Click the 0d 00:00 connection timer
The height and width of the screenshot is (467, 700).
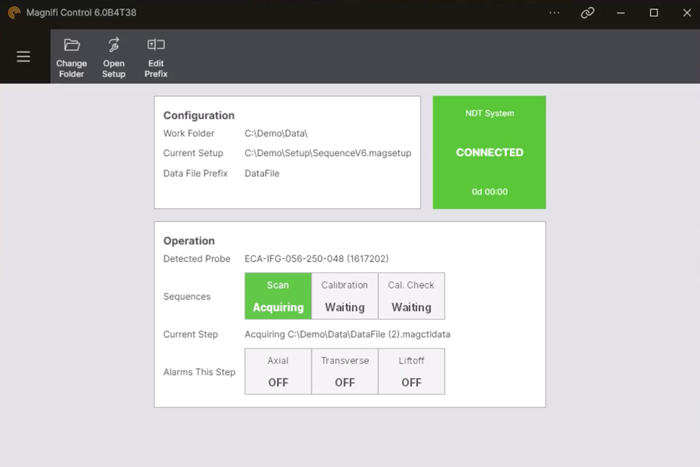[x=489, y=192]
